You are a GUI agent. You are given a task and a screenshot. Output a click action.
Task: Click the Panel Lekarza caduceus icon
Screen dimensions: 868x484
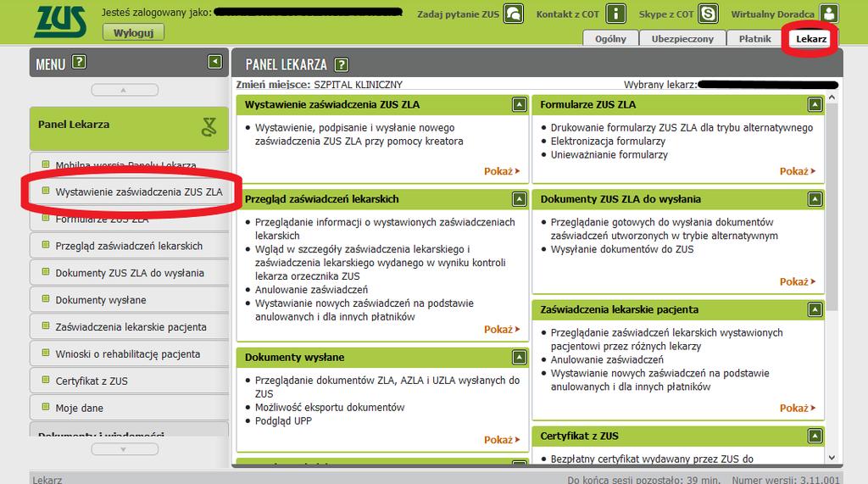(x=209, y=127)
